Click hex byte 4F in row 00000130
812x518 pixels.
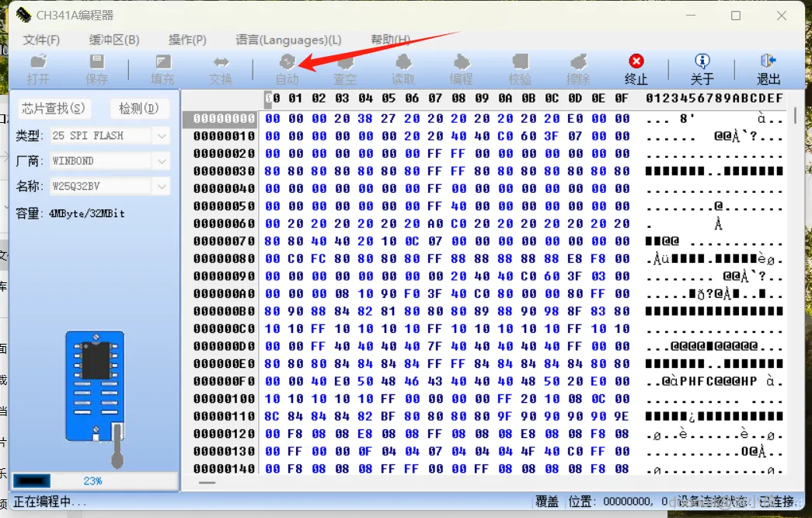[x=528, y=451]
